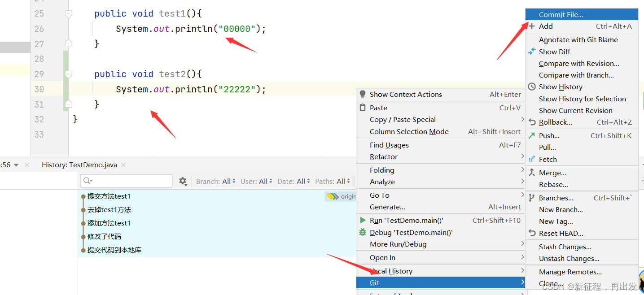Click the lightbulb Show Context Actions entry
Viewport: 644px width, 295px height.
coord(440,94)
